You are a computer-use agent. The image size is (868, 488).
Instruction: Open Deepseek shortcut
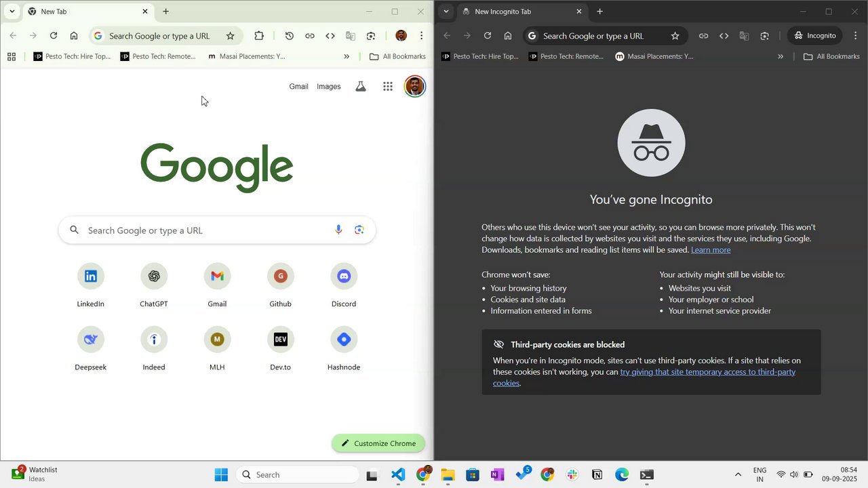point(90,348)
